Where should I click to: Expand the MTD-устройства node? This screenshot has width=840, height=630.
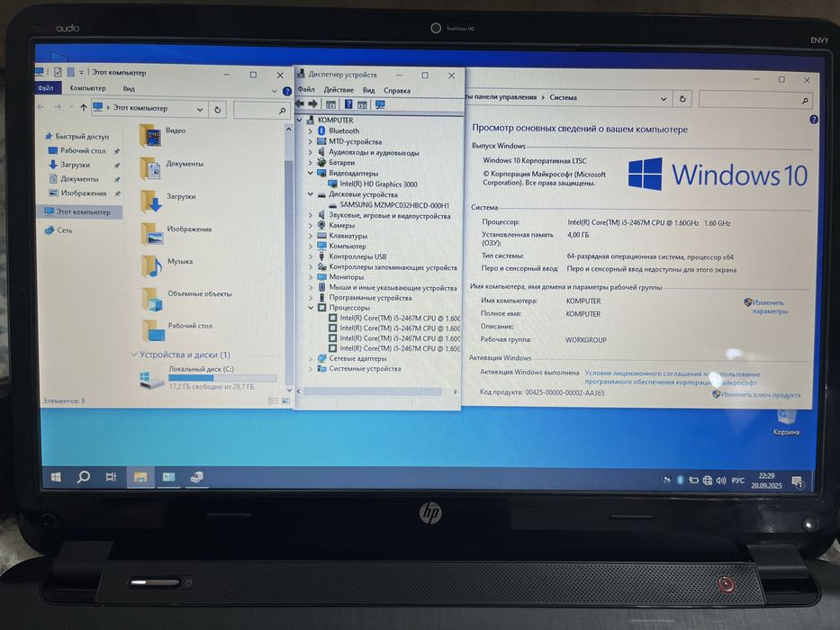point(311,141)
